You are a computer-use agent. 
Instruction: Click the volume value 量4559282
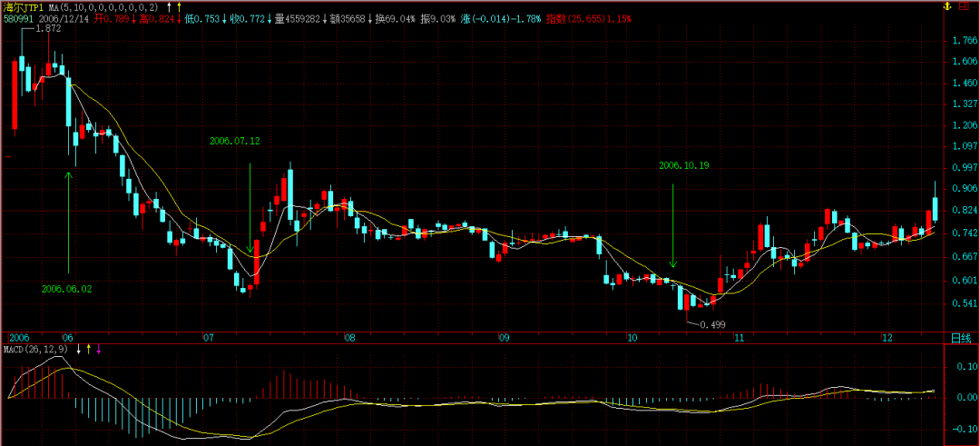(299, 19)
